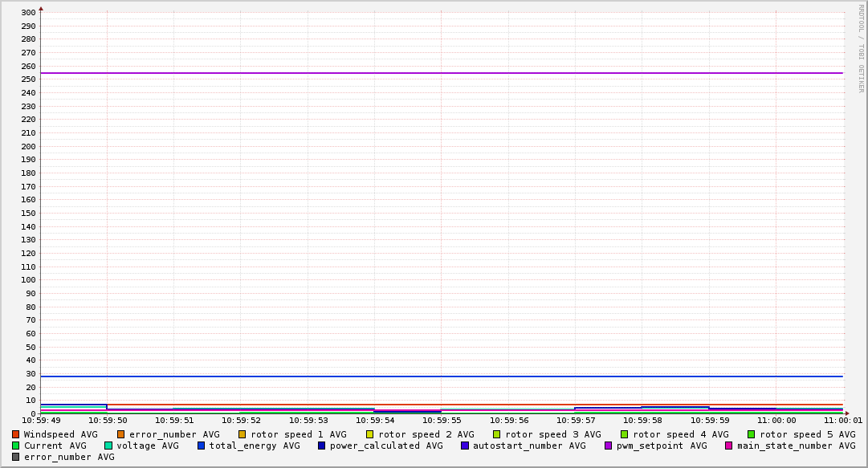Select the rotor speed 1 AVG legend swatch

[x=242, y=434]
